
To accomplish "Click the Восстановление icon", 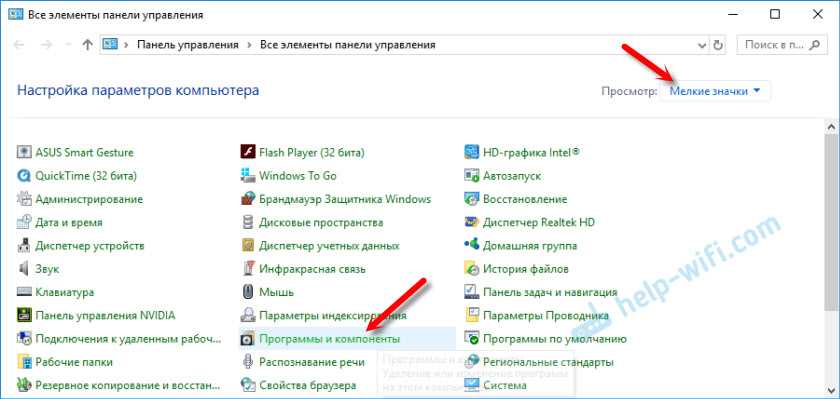I will [471, 199].
